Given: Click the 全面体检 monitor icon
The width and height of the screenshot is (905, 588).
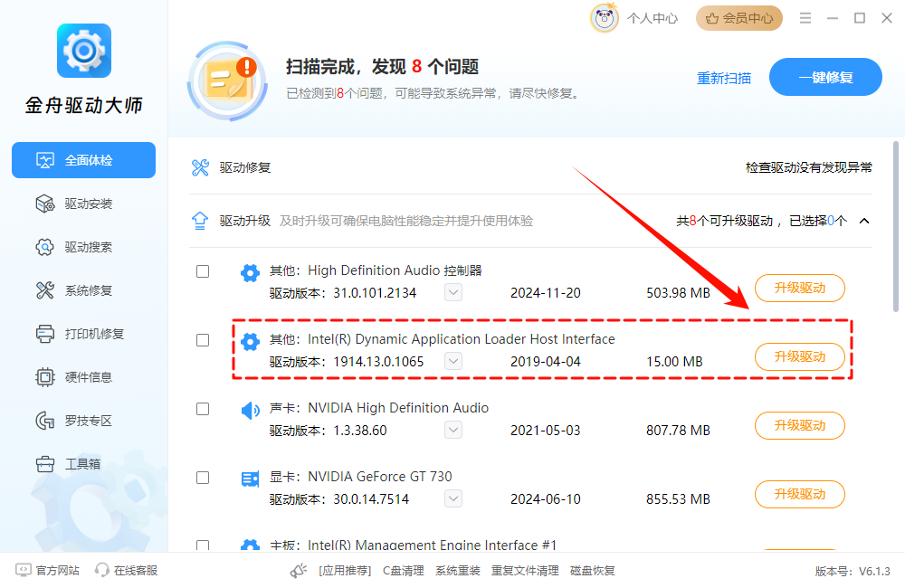Looking at the screenshot, I should [x=45, y=160].
